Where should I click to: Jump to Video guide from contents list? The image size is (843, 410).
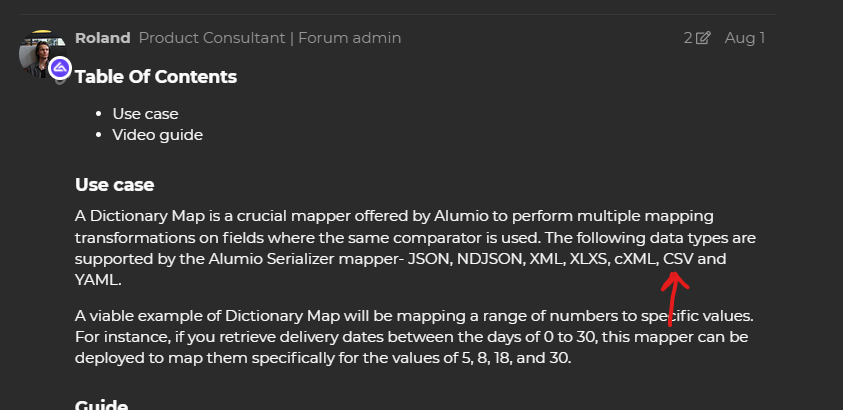[x=158, y=135]
